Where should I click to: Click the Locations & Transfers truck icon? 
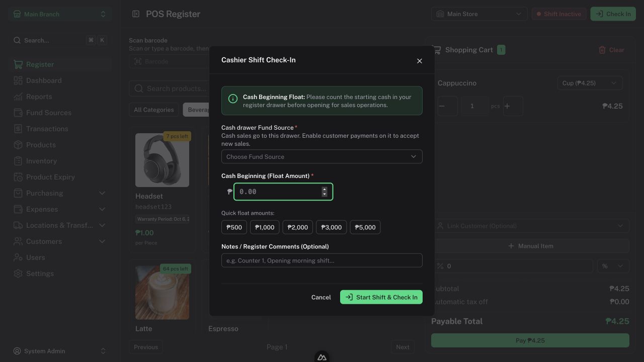point(18,225)
